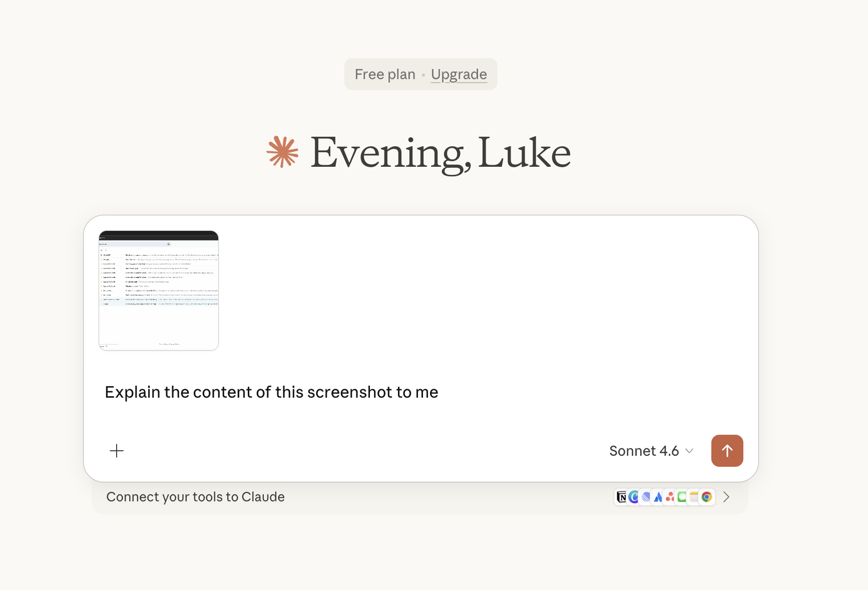Screen dimensions: 868x590
Task: Expand more connectors via right chevron
Action: click(727, 497)
